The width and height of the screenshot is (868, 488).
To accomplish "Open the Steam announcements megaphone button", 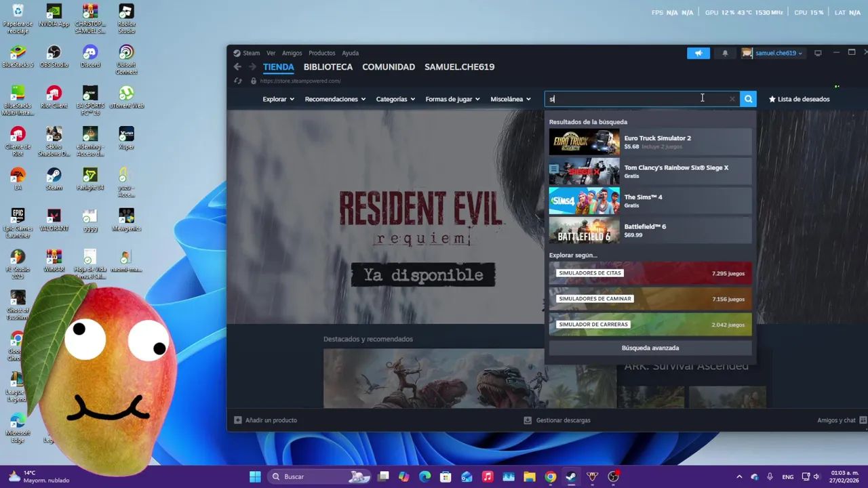I will (x=698, y=53).
